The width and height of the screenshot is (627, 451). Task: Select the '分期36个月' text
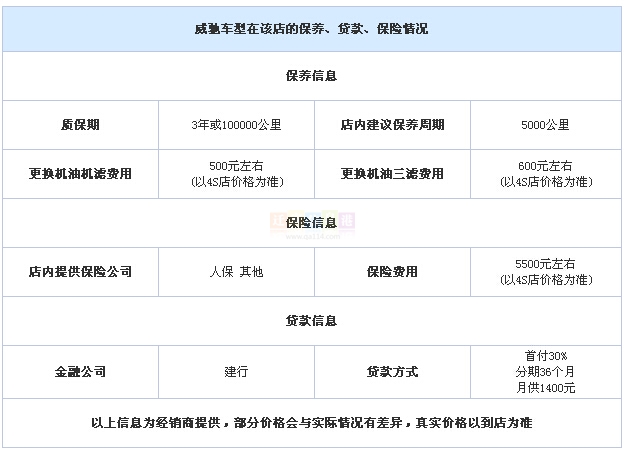(x=545, y=372)
